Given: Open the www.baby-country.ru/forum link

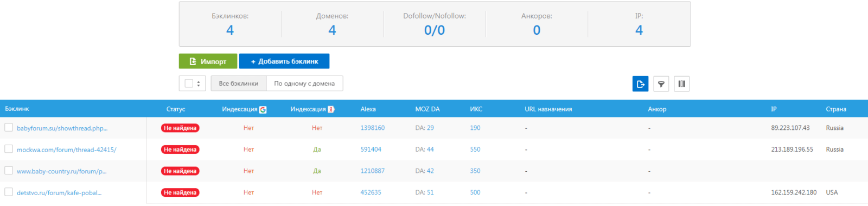Looking at the screenshot, I should (61, 171).
